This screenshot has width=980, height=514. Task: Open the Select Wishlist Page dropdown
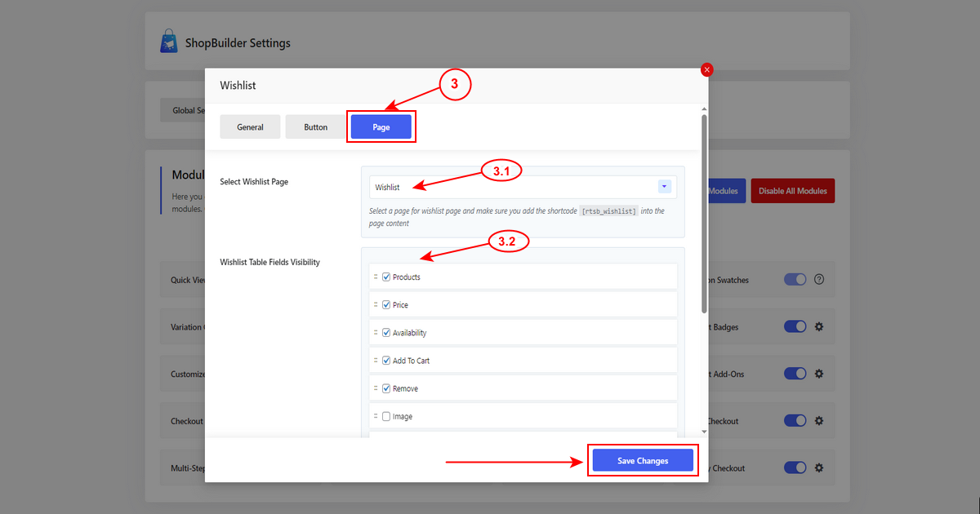coord(523,187)
